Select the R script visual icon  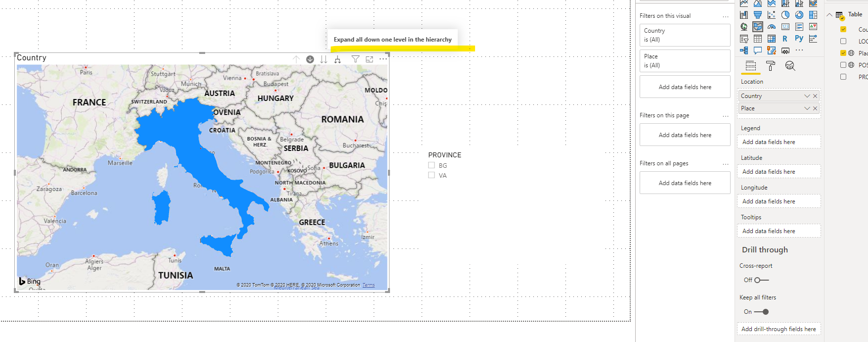coord(785,39)
